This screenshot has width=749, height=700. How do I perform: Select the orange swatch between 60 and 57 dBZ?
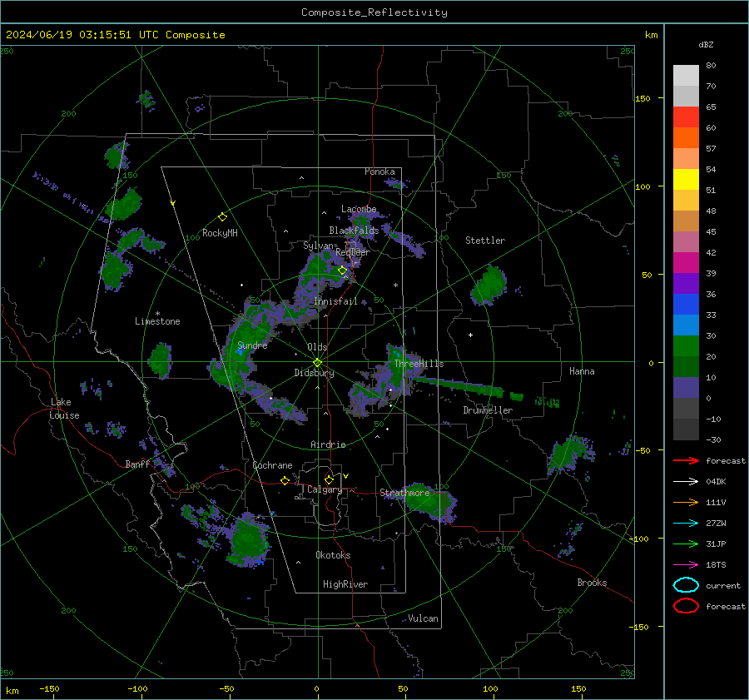coord(686,137)
